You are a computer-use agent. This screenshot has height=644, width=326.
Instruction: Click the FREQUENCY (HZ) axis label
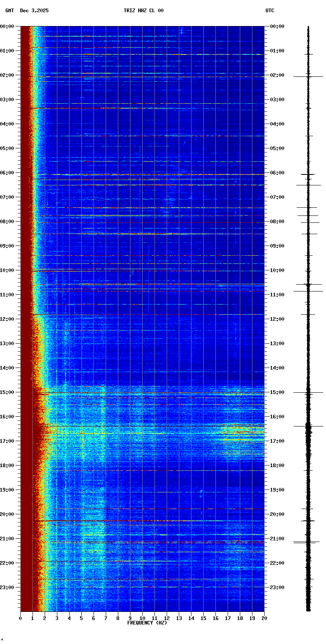[147, 623]
